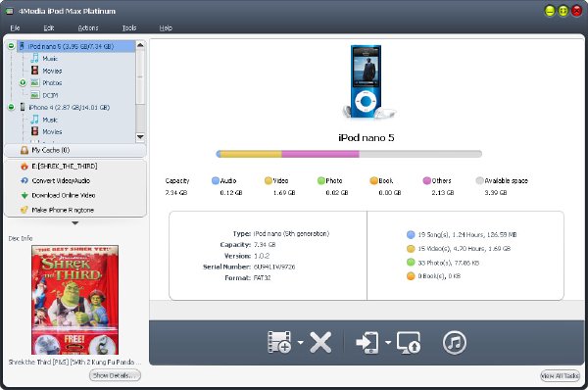Select Photos under iPod nano 5
Image resolution: width=588 pixels, height=390 pixels.
click(x=52, y=83)
